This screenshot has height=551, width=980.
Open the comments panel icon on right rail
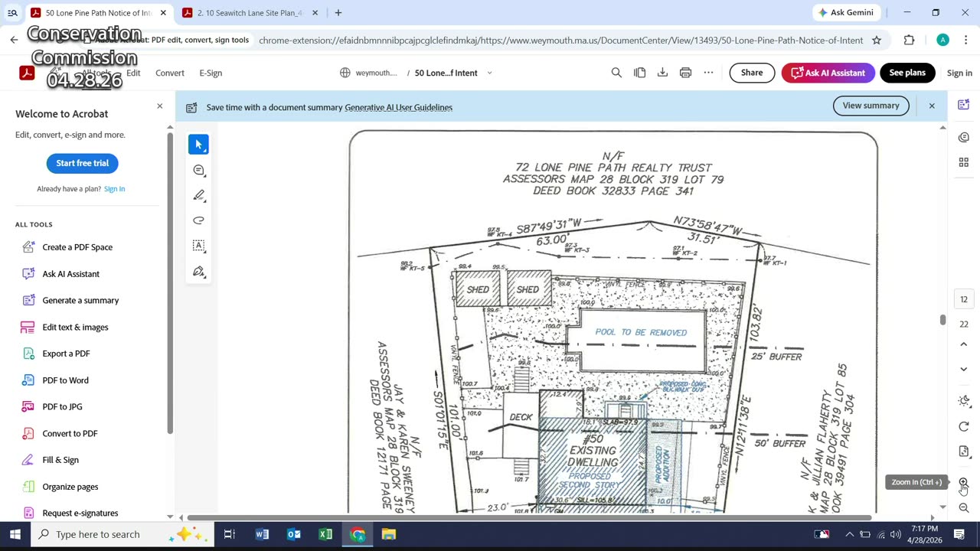(964, 137)
